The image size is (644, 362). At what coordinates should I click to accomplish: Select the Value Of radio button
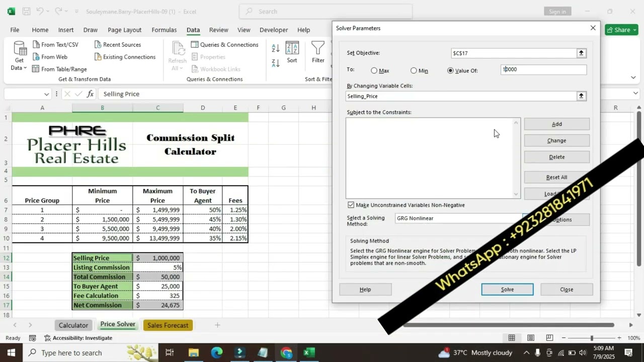click(x=450, y=71)
